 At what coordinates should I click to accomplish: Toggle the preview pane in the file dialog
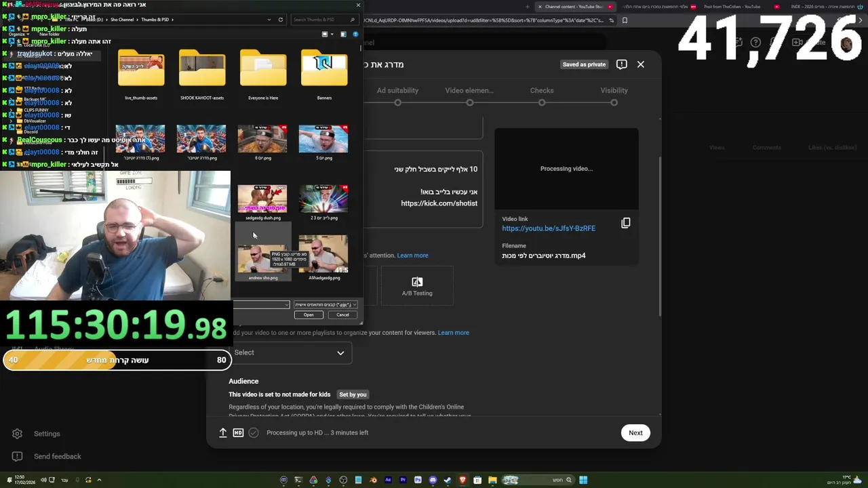click(343, 34)
